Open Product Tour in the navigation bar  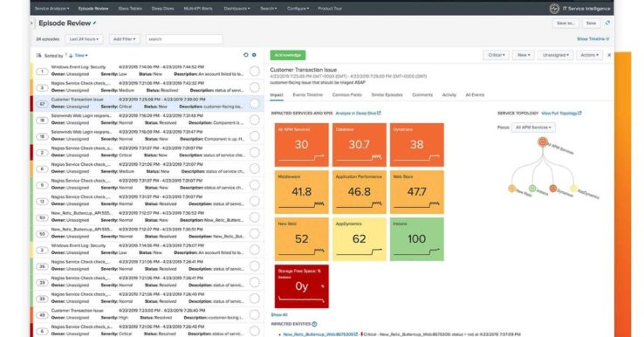(x=330, y=8)
